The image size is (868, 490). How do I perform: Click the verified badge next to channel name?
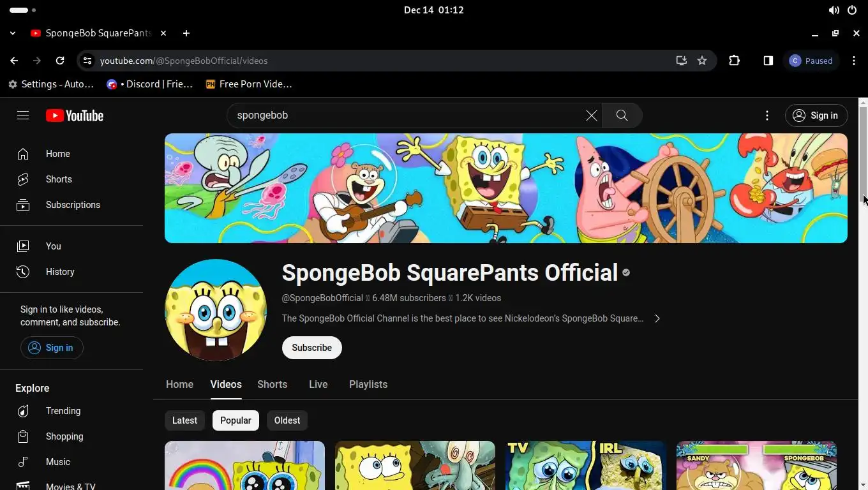626,272
